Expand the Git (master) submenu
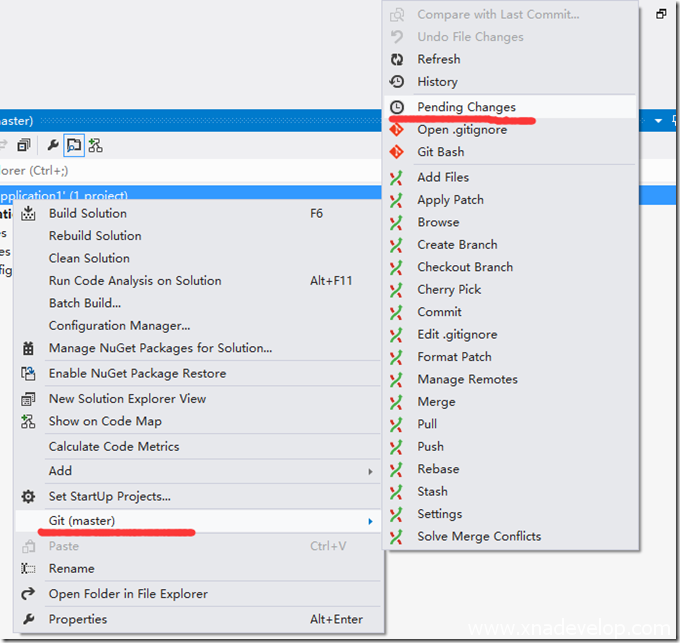The height and width of the screenshot is (643, 680). click(x=370, y=521)
